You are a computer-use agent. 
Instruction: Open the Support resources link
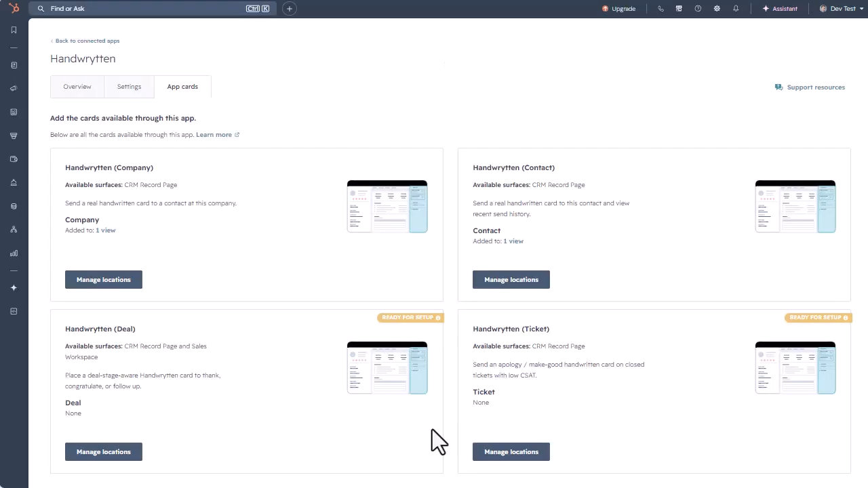pyautogui.click(x=810, y=87)
